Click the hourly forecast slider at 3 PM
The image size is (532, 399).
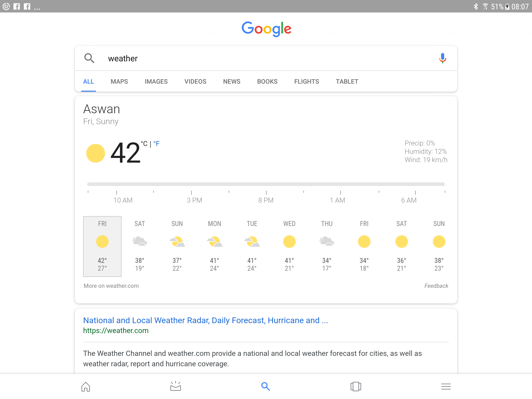click(191, 184)
